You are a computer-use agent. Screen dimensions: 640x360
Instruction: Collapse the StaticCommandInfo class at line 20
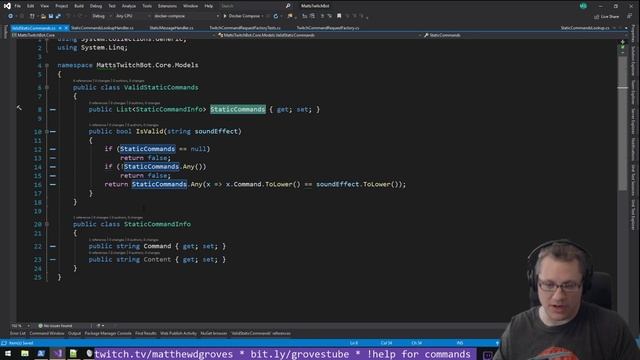click(47, 224)
